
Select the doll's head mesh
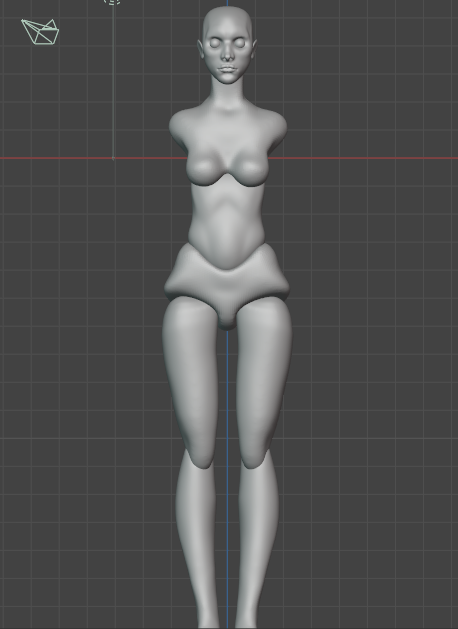(227, 45)
